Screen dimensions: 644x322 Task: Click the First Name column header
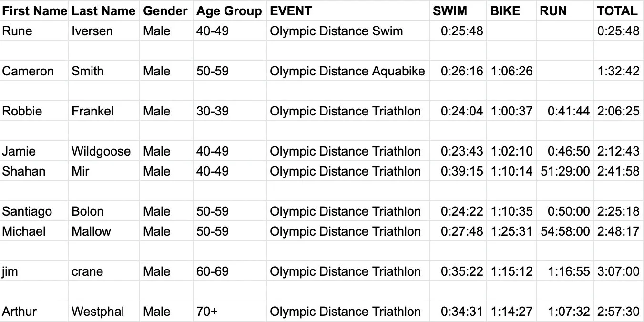click(x=34, y=11)
